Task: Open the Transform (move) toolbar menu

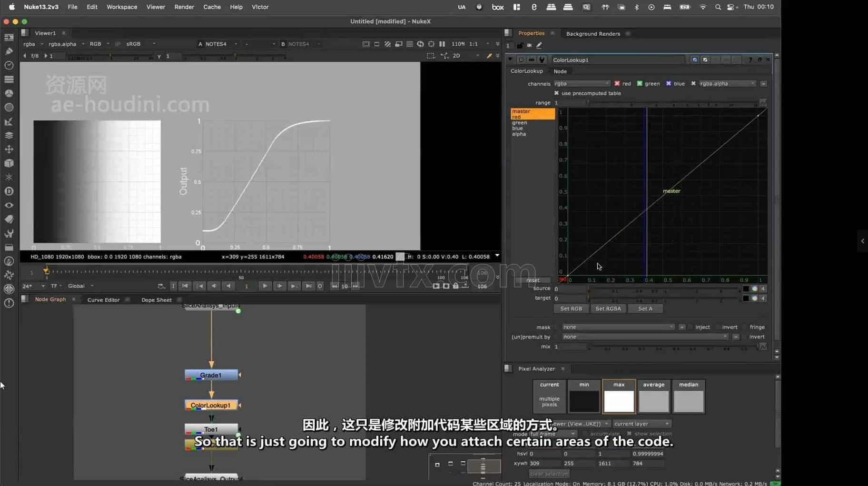Action: 9,149
